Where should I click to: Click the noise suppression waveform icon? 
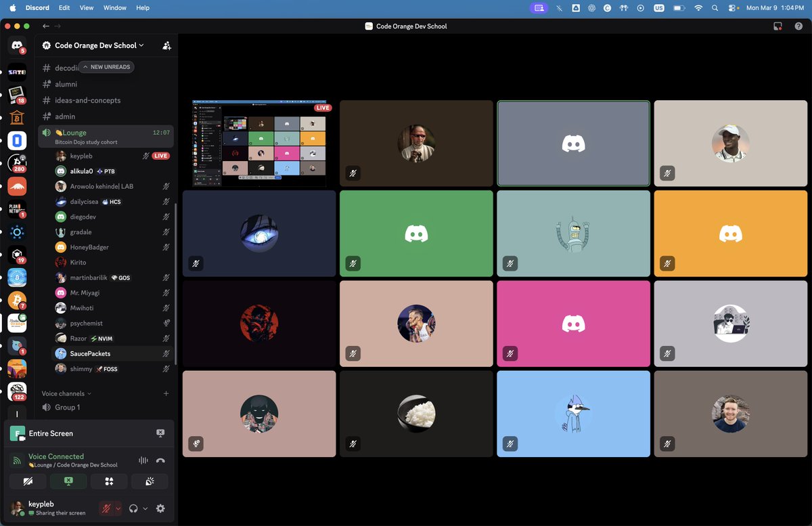click(x=143, y=460)
